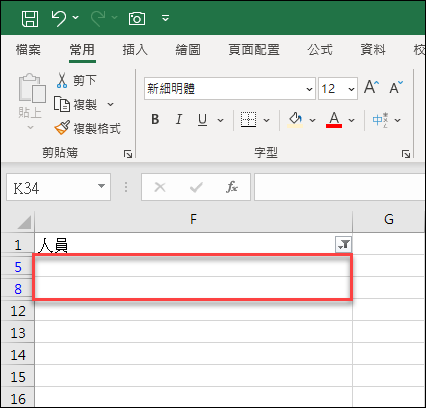Screen dimensions: 426x408
Task: Click the increase font size icon
Action: coord(371,87)
